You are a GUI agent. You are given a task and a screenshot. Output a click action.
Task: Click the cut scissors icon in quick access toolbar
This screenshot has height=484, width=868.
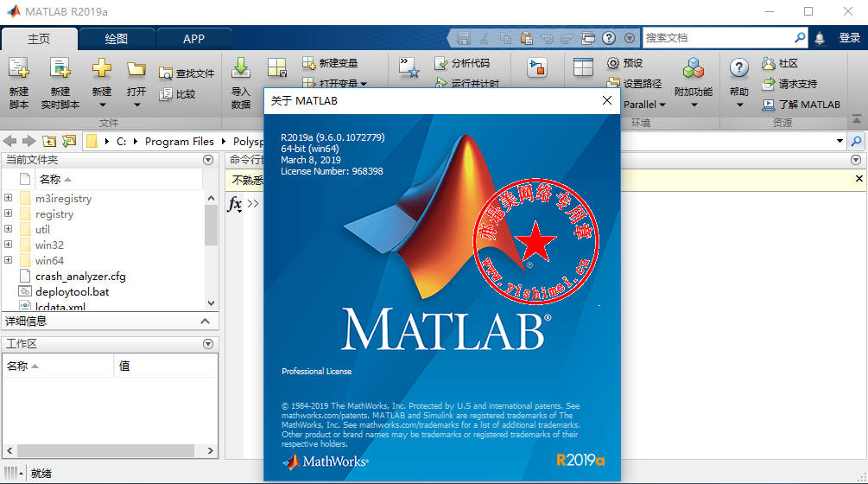[485, 38]
